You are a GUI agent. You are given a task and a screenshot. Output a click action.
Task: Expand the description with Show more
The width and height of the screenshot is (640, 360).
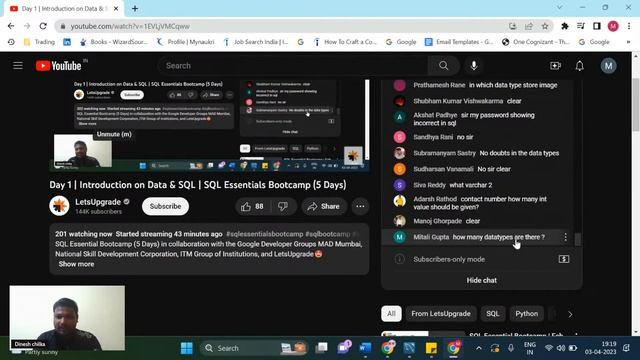tap(76, 264)
